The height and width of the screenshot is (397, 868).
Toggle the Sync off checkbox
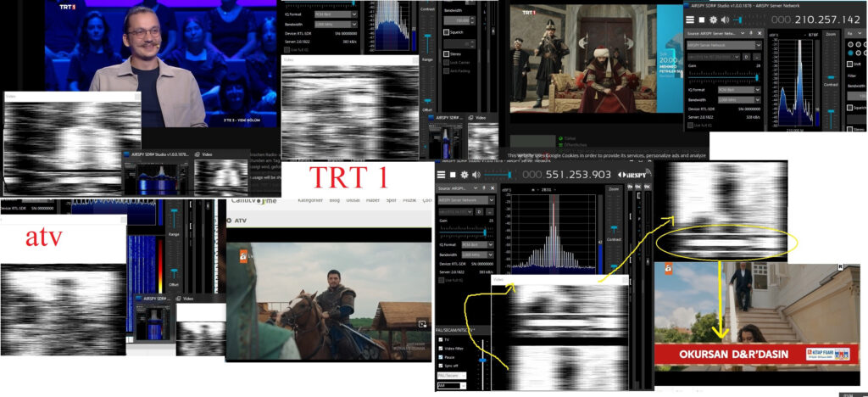click(x=441, y=366)
